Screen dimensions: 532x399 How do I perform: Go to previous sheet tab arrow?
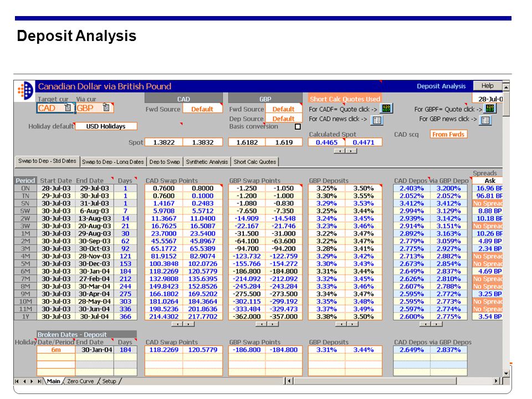click(x=24, y=381)
